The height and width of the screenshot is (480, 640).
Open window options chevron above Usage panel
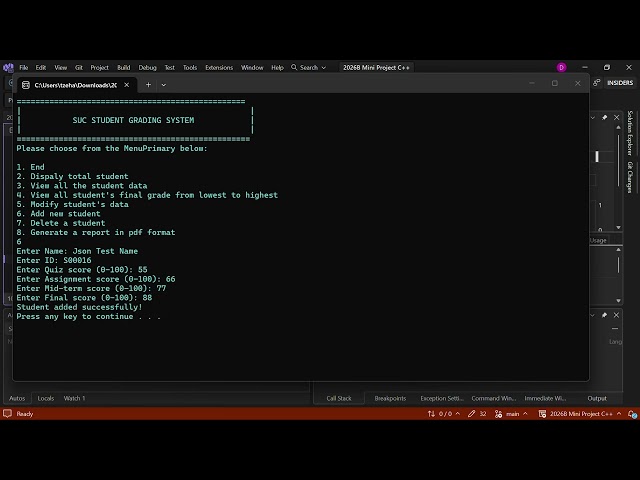pos(593,118)
